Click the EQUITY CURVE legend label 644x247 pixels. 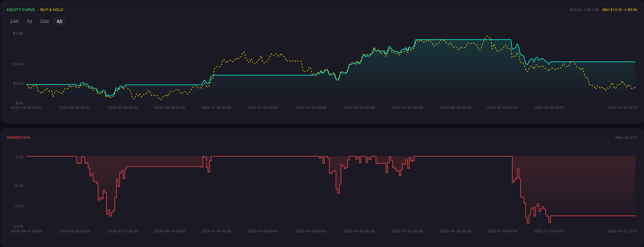pyautogui.click(x=21, y=10)
